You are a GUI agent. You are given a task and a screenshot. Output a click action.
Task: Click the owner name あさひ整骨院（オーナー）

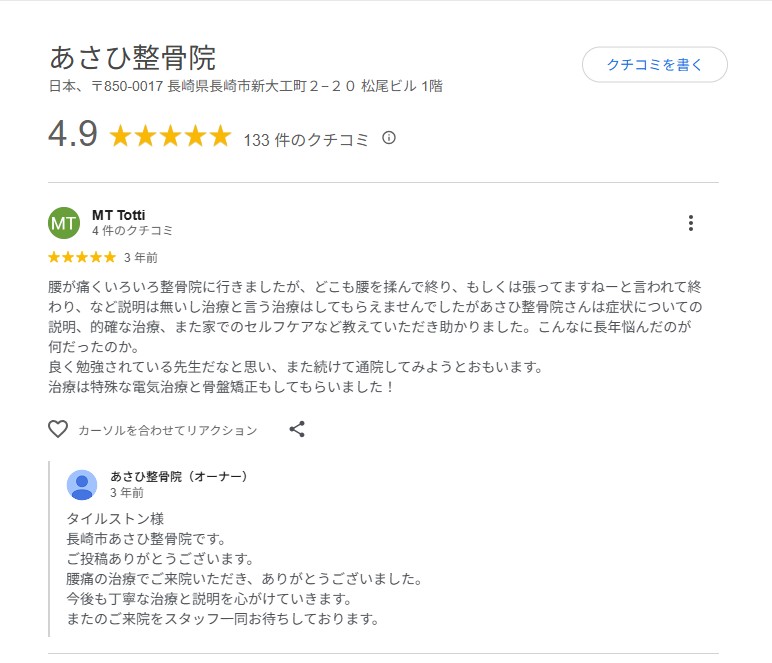179,476
